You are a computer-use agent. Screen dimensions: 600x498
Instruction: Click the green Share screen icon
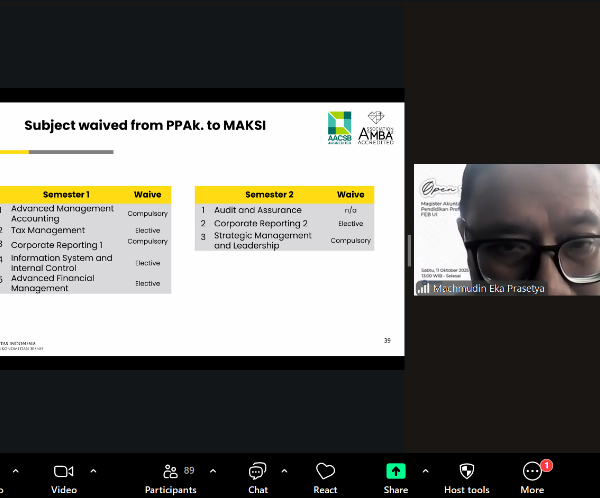396,471
